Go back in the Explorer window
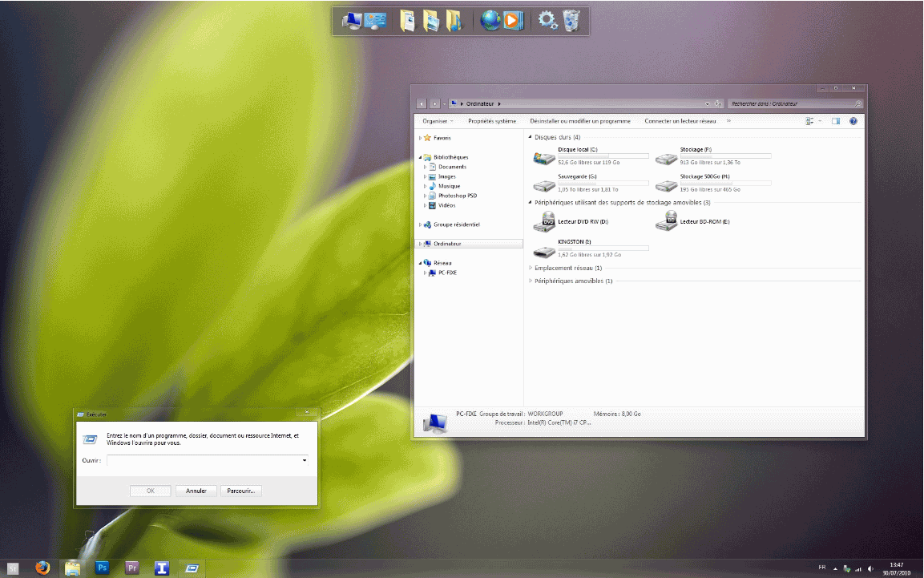The height and width of the screenshot is (578, 924). tap(422, 103)
